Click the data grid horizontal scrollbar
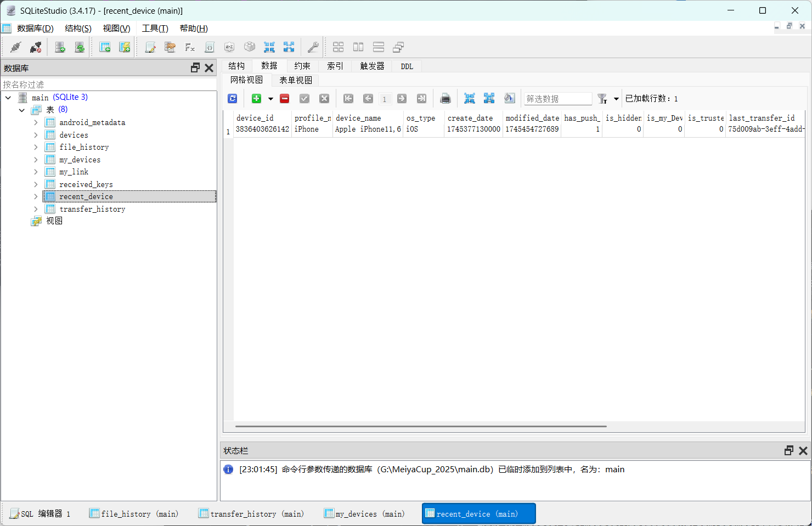 (x=421, y=426)
